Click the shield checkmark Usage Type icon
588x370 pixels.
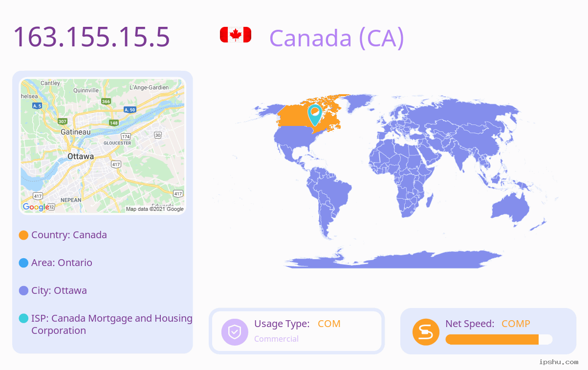tap(235, 332)
